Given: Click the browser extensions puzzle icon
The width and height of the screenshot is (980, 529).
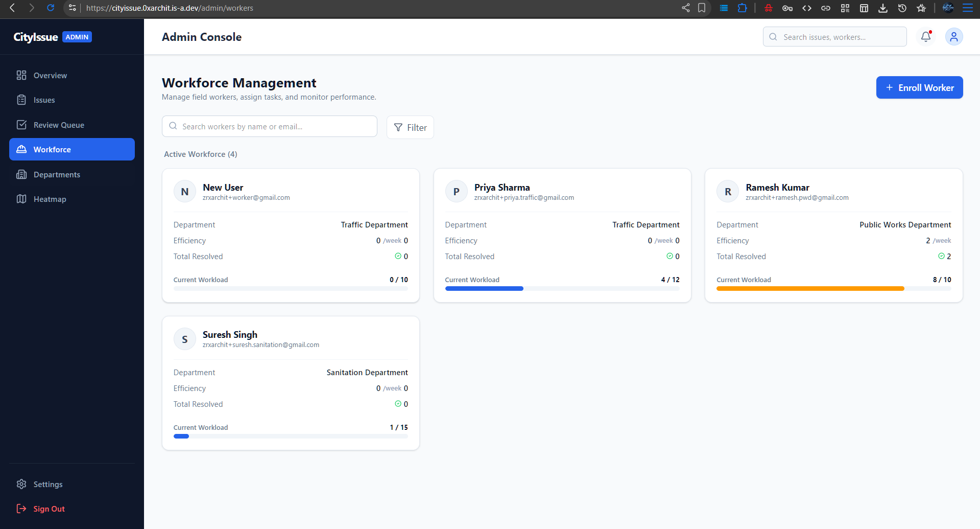Looking at the screenshot, I should pyautogui.click(x=743, y=8).
